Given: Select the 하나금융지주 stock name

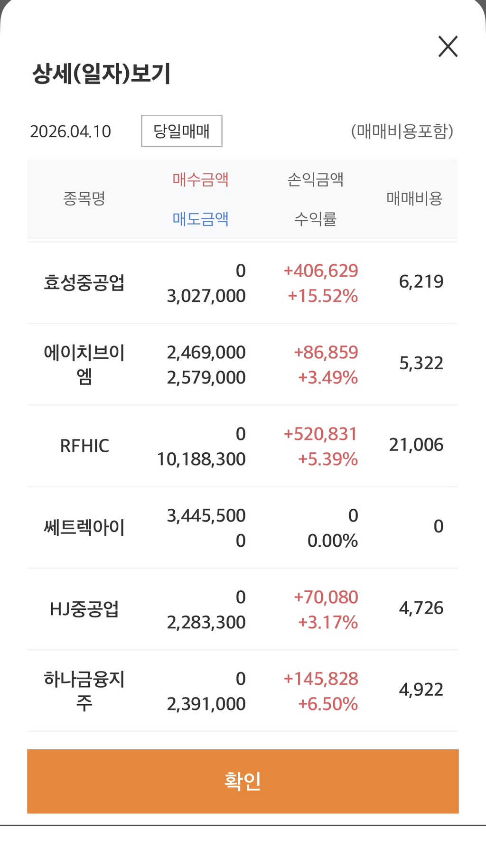Looking at the screenshot, I should tap(84, 691).
